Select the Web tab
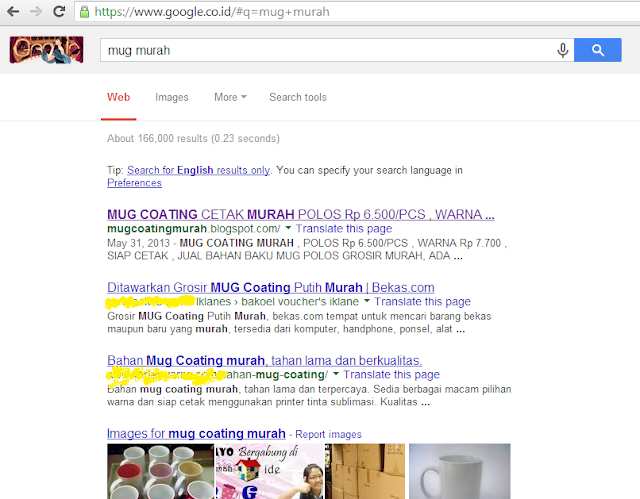 (x=118, y=97)
